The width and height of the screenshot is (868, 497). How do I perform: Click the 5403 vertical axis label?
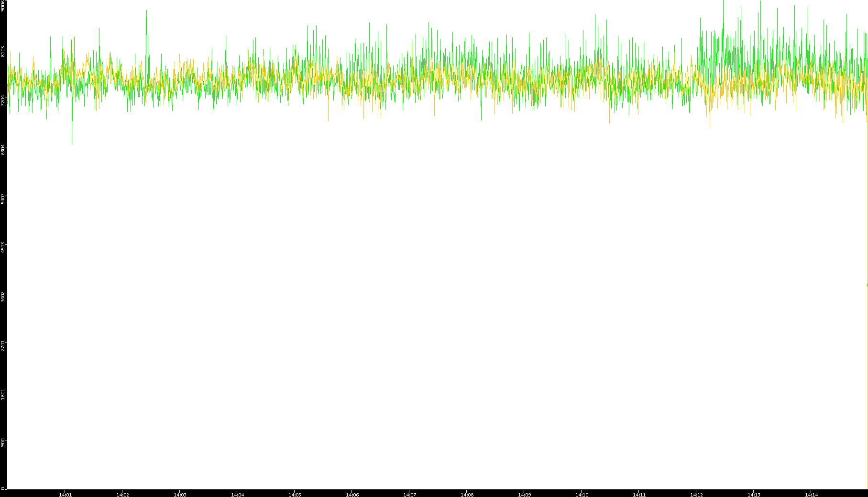3,199
